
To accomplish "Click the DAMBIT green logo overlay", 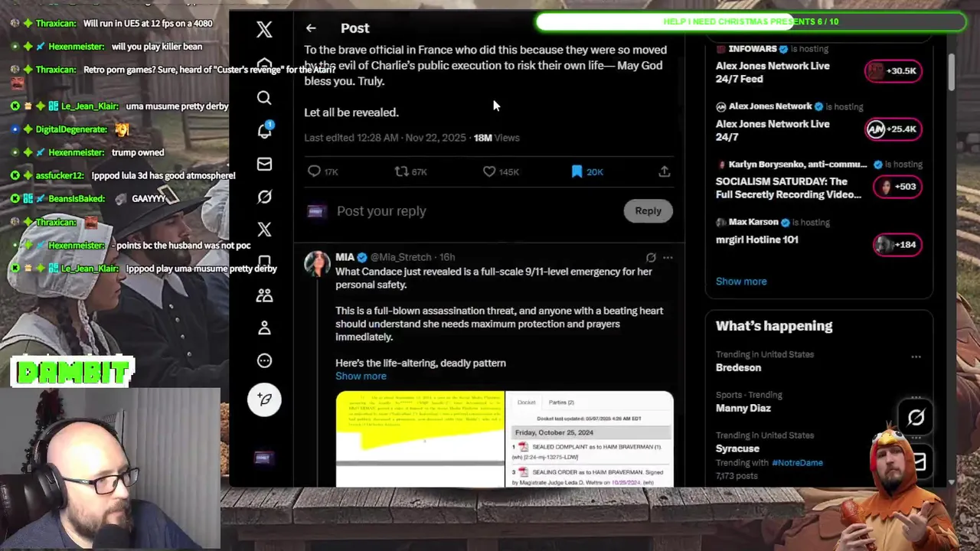I will coord(74,372).
